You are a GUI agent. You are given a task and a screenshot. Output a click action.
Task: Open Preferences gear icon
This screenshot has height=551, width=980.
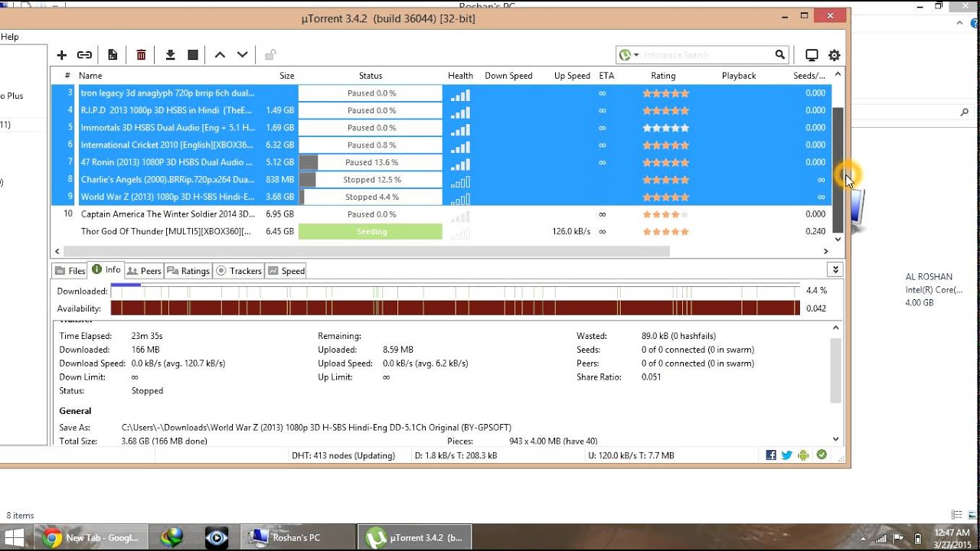834,55
